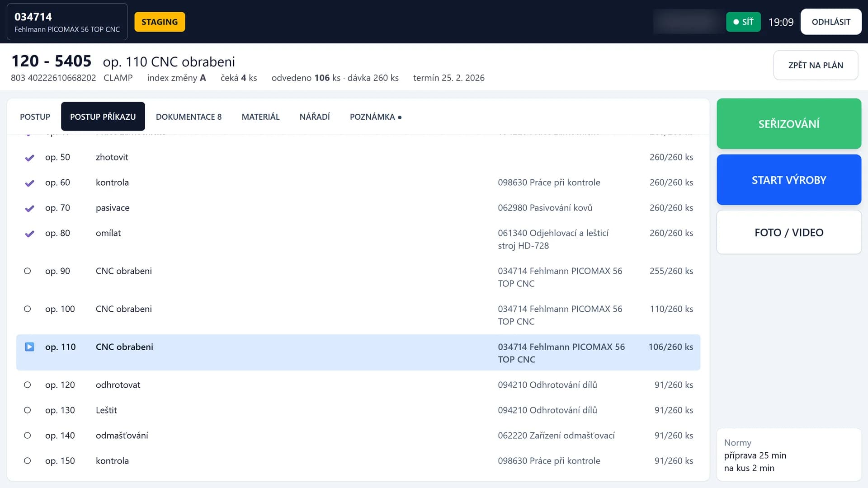This screenshot has width=868, height=488.
Task: Open FOTO / VIDEO
Action: pos(789,232)
